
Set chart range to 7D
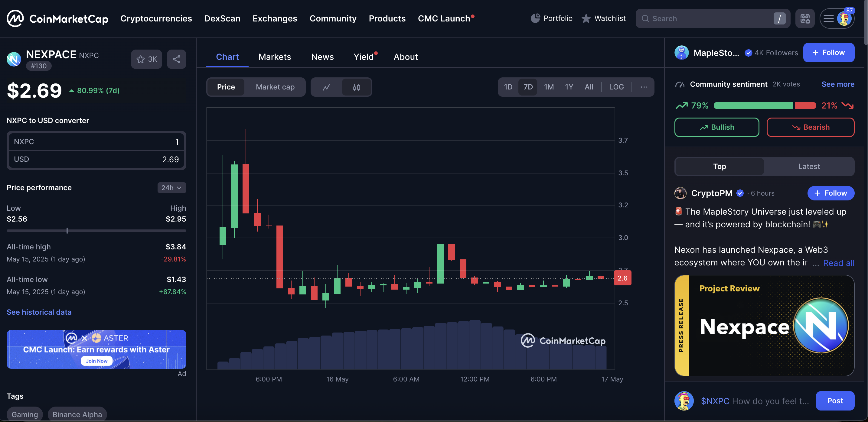click(x=528, y=87)
